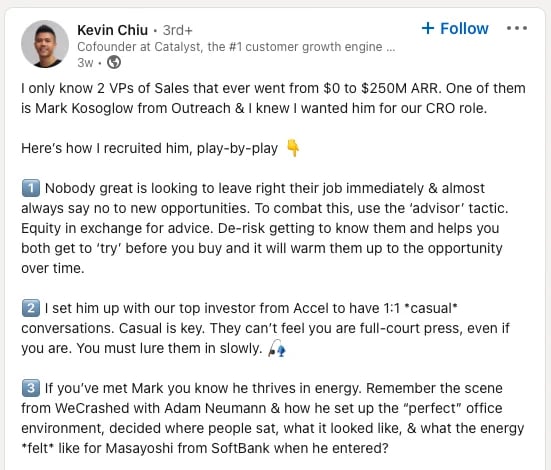This screenshot has height=470, width=551.
Task: Click the pointing-down hand emoji
Action: pos(293,148)
